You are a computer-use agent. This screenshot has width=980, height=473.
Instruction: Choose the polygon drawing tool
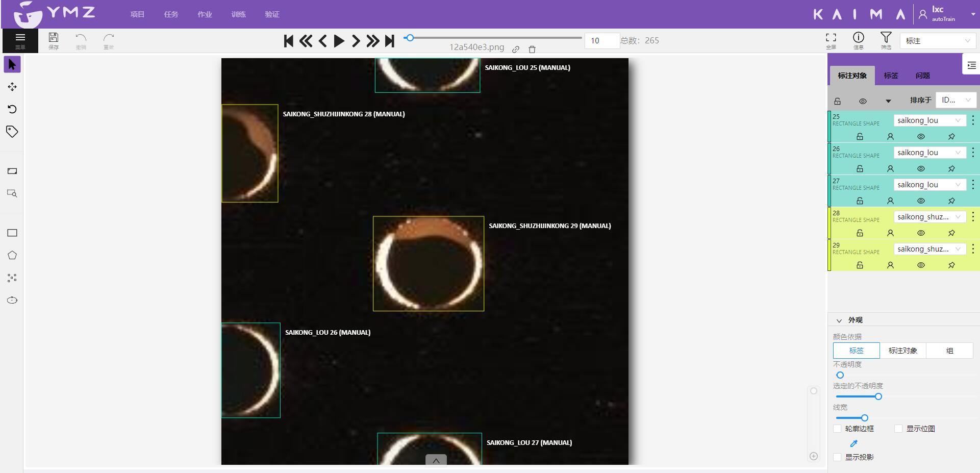coord(12,256)
